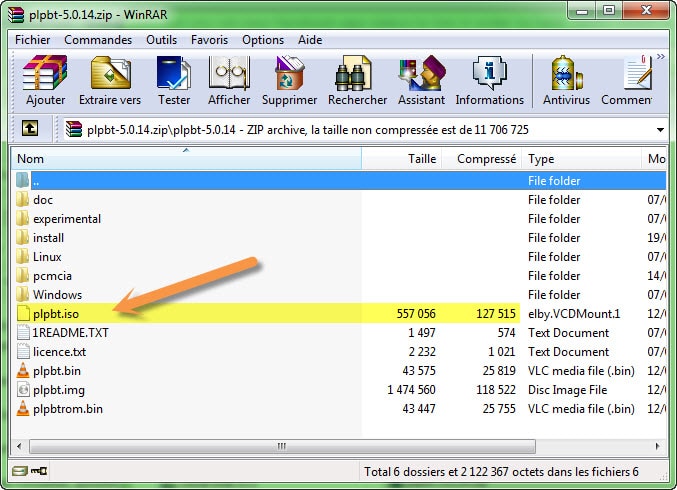Open the Commandes menu
This screenshot has height=490, width=677.
click(98, 40)
